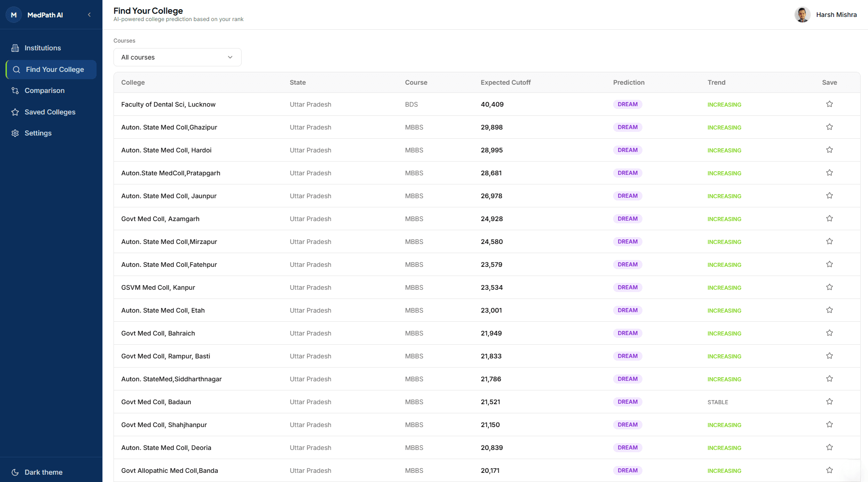The height and width of the screenshot is (482, 868).
Task: Star the Auton. State Med Coll, Ghazipur row
Action: [x=829, y=127]
